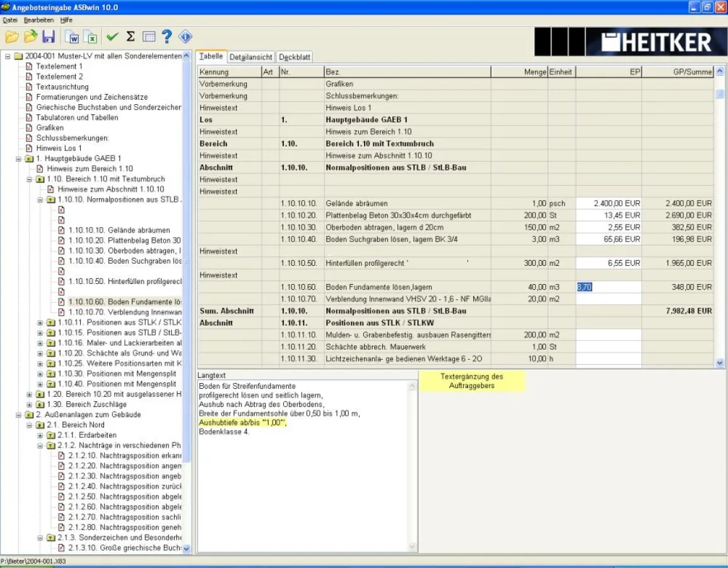Click the green checkmark validation icon

(112, 37)
